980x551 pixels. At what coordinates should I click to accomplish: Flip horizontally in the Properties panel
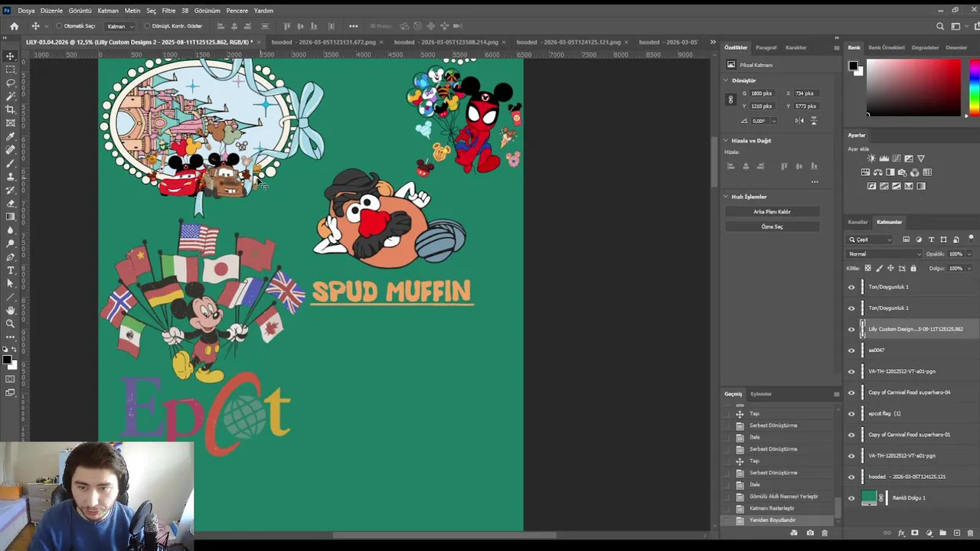tap(799, 120)
